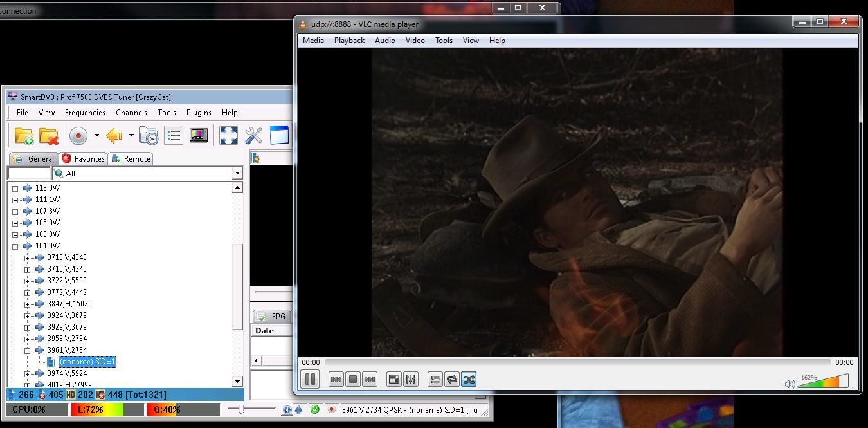Expand the 113.0W satellite node
This screenshot has width=868, height=428.
pos(15,188)
